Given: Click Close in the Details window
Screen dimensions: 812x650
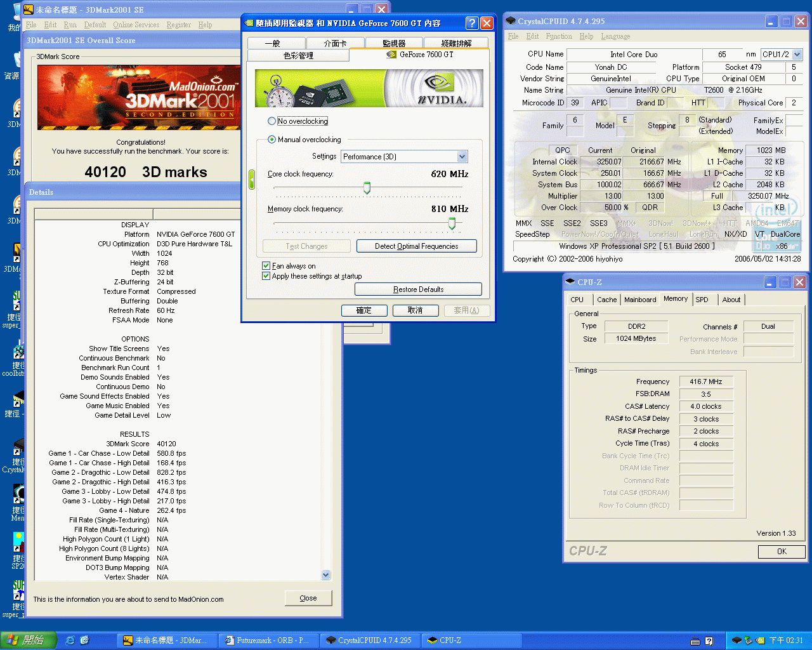Looking at the screenshot, I should tap(308, 598).
